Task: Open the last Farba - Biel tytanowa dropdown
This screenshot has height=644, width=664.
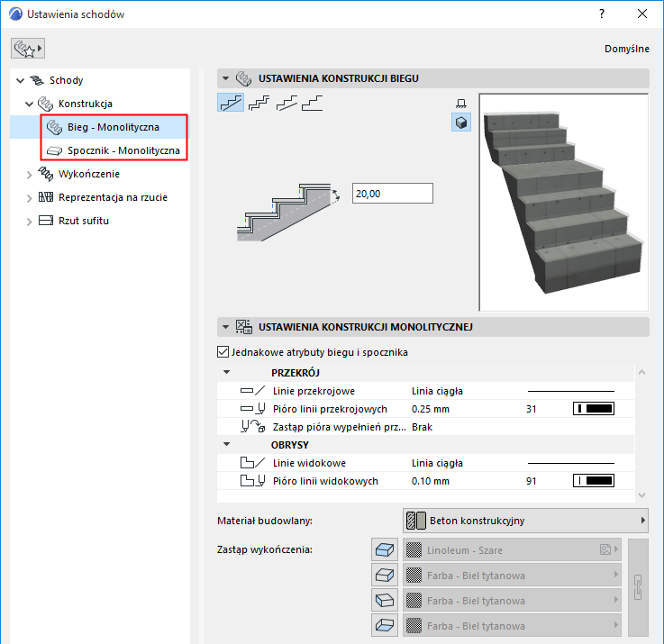Action: click(512, 625)
